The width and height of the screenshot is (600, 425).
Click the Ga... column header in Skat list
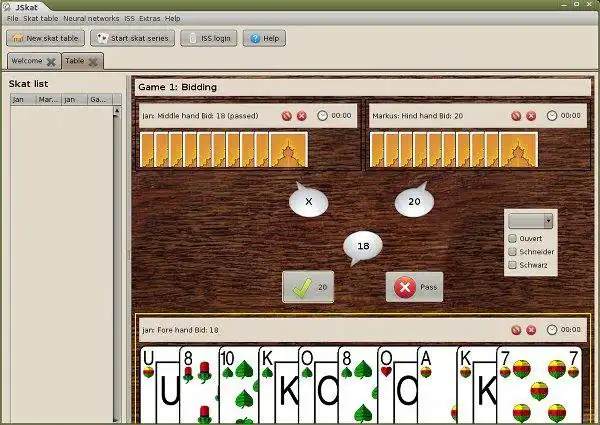coord(100,99)
